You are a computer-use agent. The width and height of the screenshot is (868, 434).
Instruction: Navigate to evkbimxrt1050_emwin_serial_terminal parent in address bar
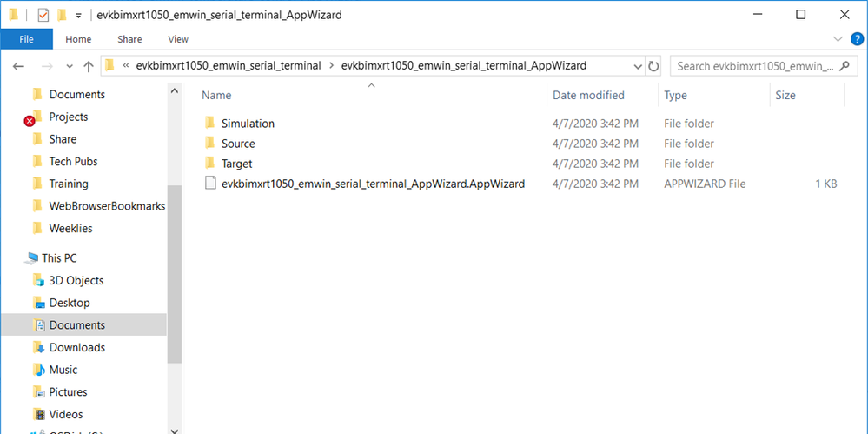pos(229,65)
